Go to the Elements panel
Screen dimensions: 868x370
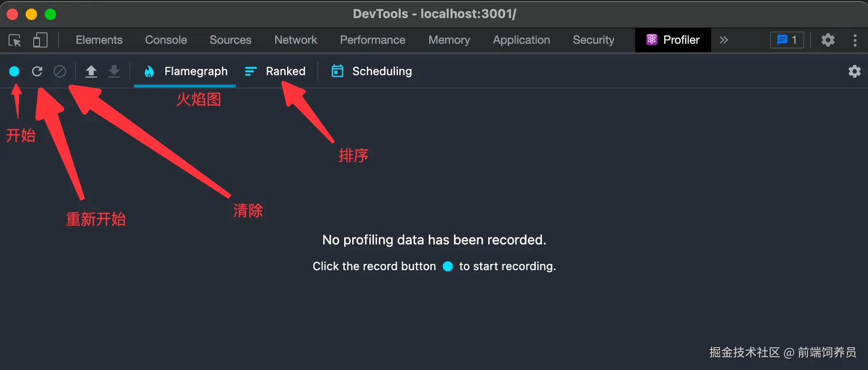click(99, 40)
